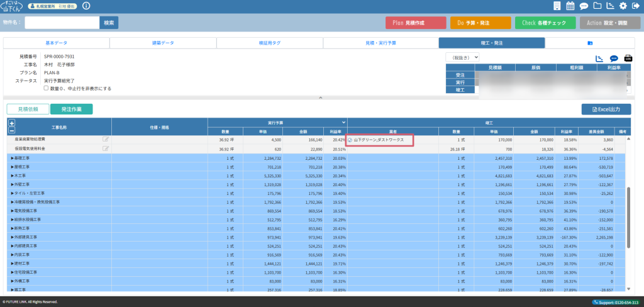Image resolution: width=644 pixels, height=307 pixels.
Task: Open the info circle icon in header
Action: click(x=86, y=6)
